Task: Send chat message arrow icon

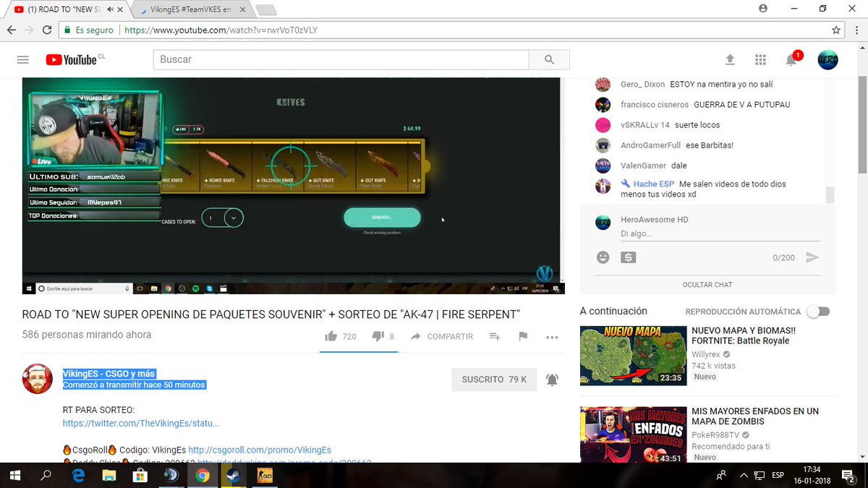Action: tap(813, 257)
